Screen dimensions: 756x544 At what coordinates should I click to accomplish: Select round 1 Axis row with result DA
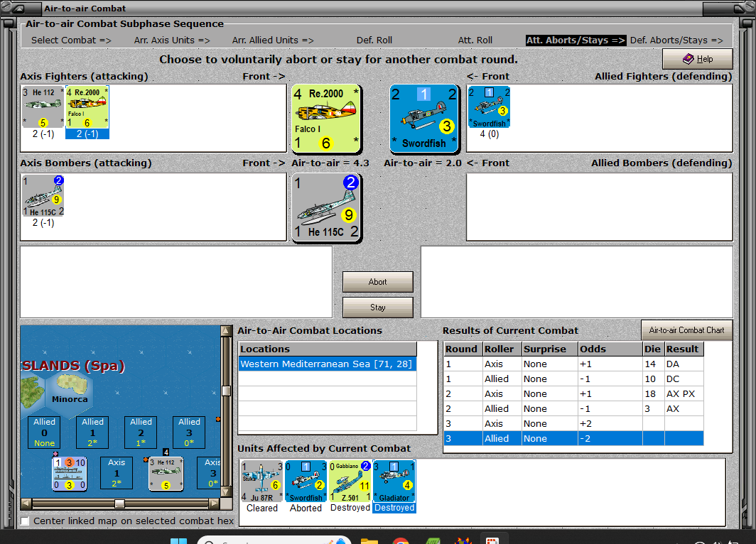(573, 364)
